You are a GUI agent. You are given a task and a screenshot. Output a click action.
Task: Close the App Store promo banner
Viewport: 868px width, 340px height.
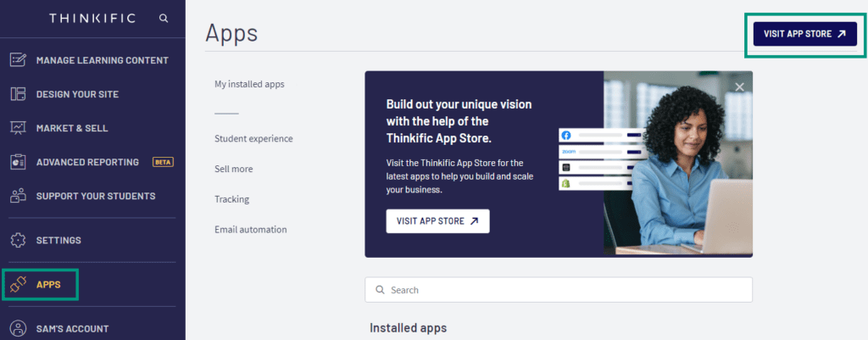(739, 86)
